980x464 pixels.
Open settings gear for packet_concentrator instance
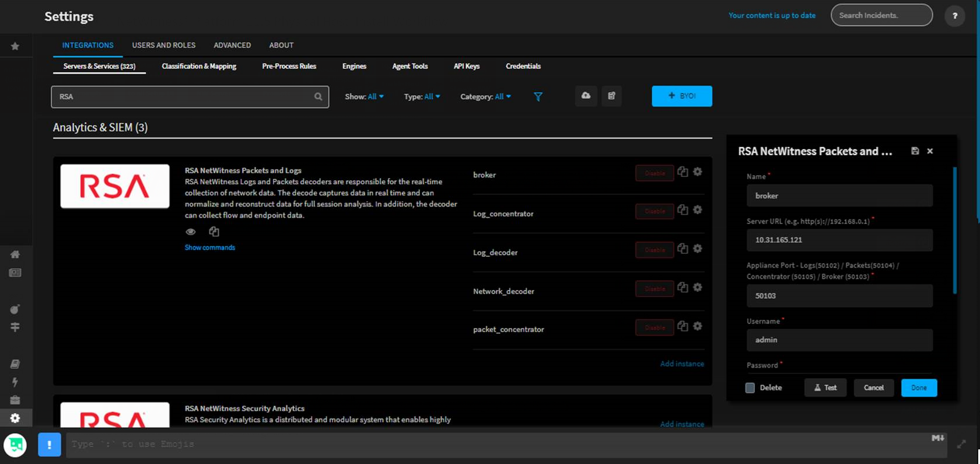coord(698,326)
